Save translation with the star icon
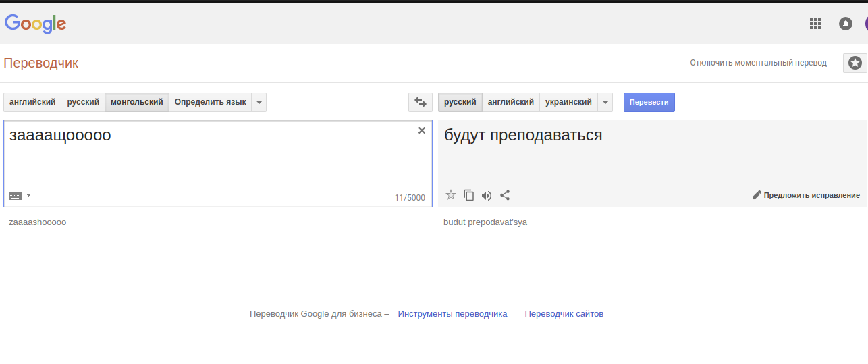 [x=451, y=195]
